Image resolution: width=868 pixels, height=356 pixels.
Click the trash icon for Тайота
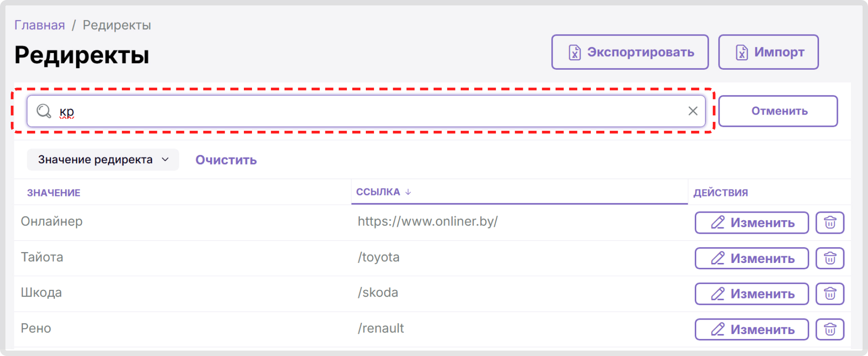[x=830, y=258]
